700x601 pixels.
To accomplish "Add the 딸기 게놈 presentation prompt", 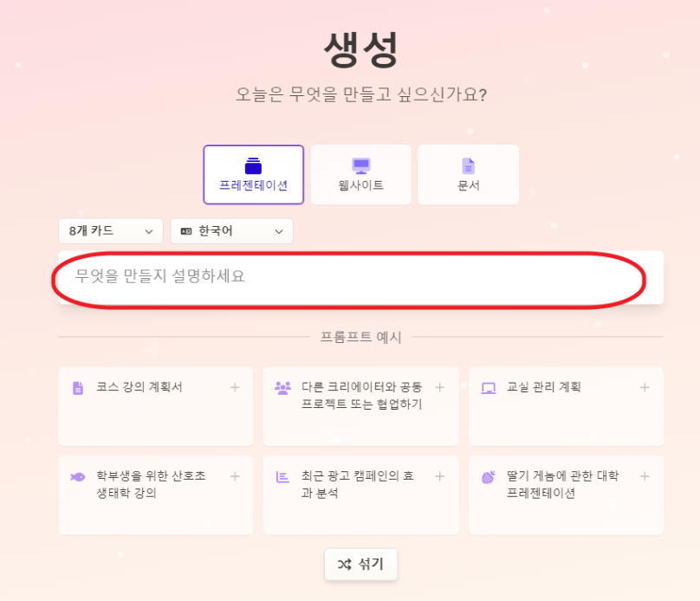I will coord(645,476).
